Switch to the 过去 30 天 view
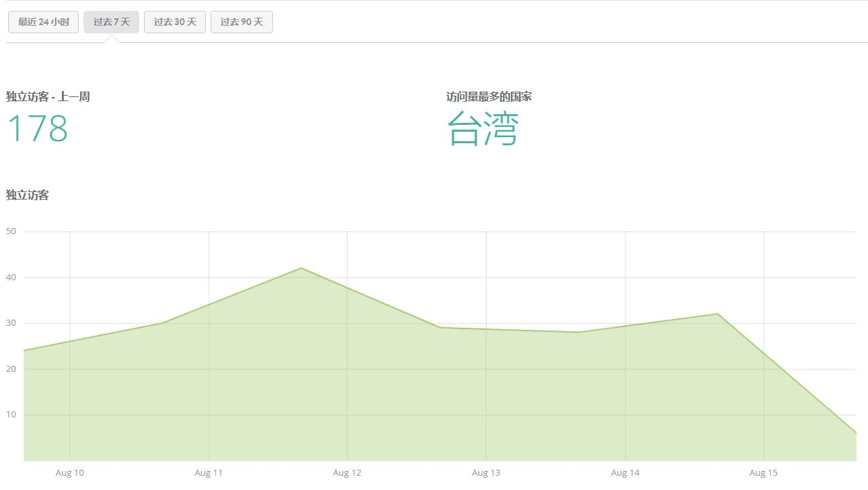The height and width of the screenshot is (490, 868). tap(175, 22)
